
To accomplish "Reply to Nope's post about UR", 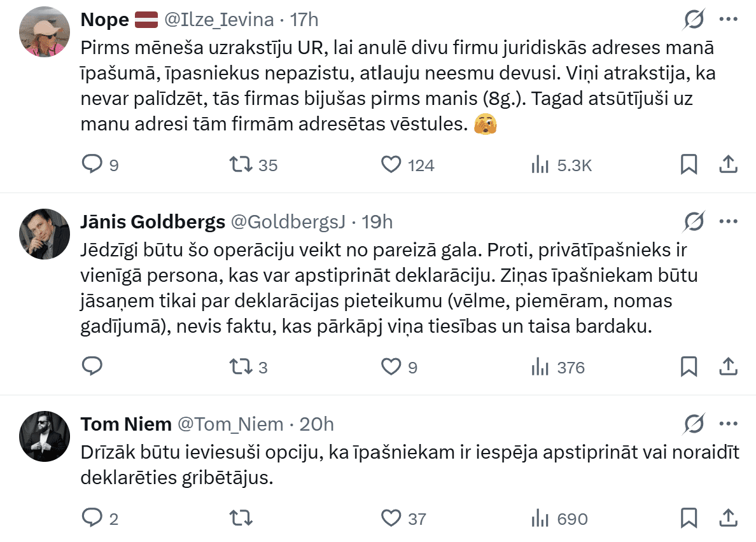I will tap(92, 165).
